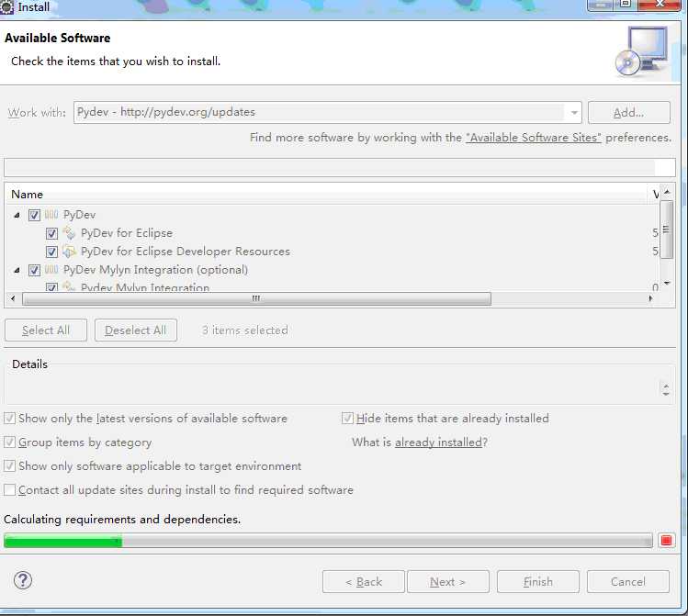Uncheck PyDev for Eclipse Developer Resources checkbox
Screen dimensions: 688x616
pyautogui.click(x=51, y=252)
